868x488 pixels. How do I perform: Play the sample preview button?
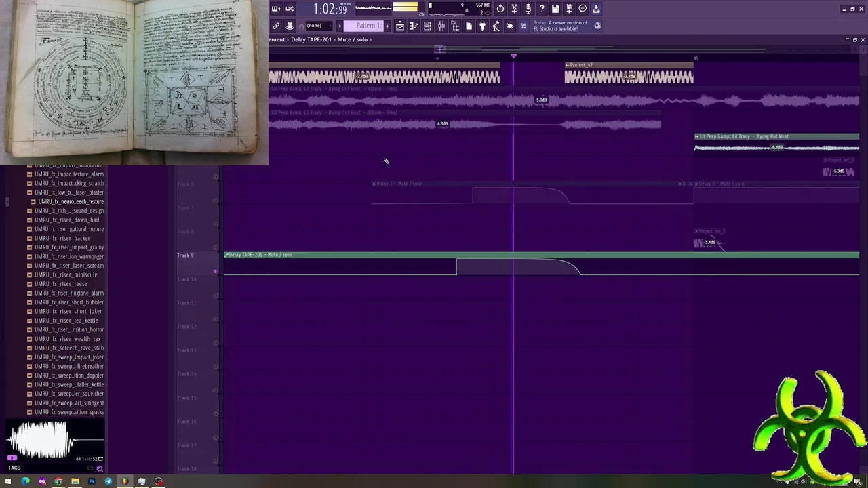(12, 458)
